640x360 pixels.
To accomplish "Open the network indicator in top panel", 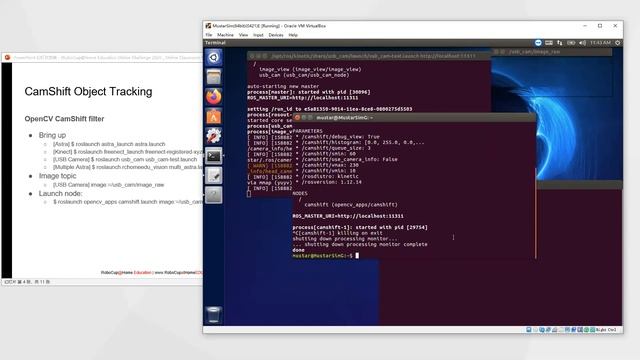I will [560, 43].
